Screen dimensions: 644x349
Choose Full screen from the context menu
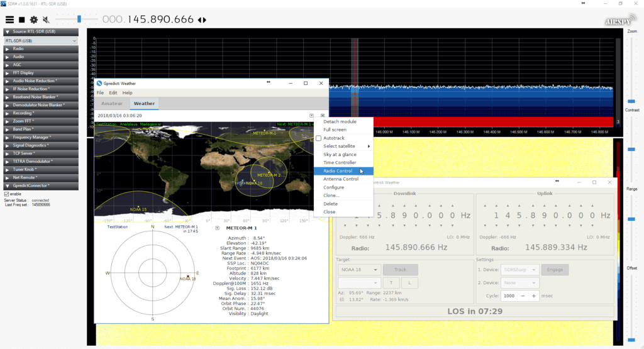[343, 130]
